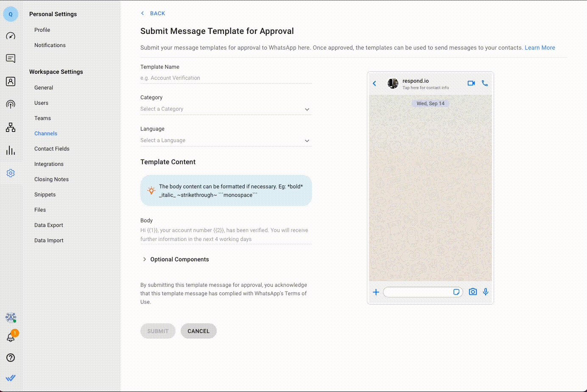Click the camera icon in preview
Image resolution: width=587 pixels, height=392 pixels.
click(473, 292)
